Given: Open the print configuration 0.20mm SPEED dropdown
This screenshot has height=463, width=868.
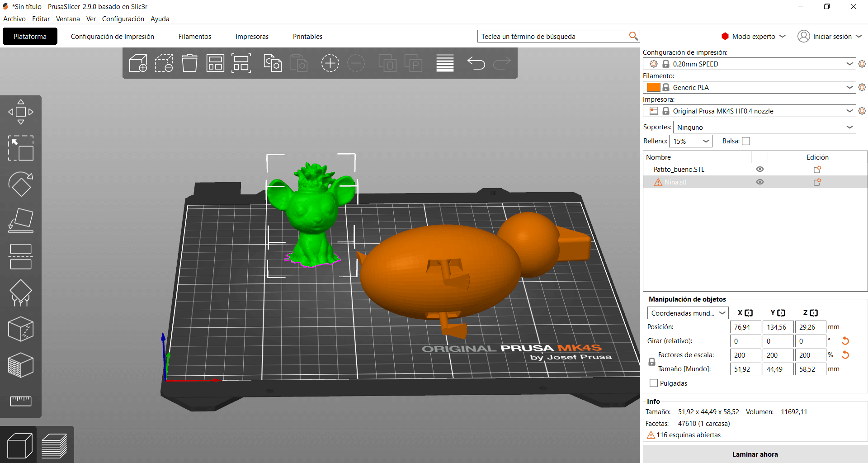Looking at the screenshot, I should pos(750,64).
